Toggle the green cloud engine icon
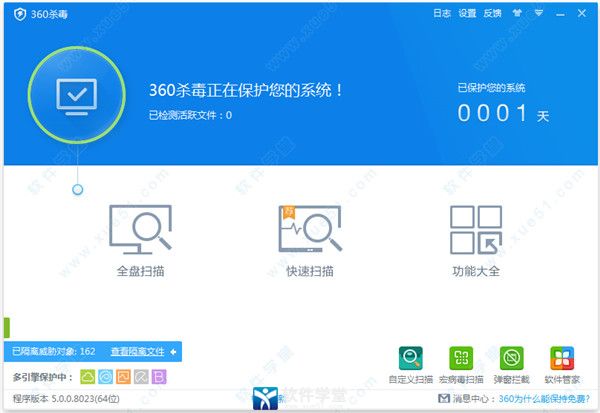 click(88, 377)
